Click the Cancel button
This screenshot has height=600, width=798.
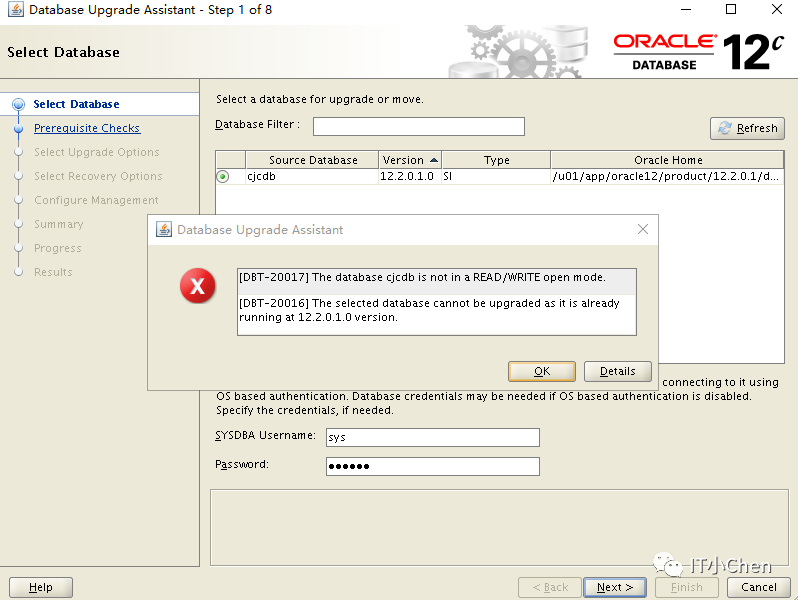click(x=759, y=587)
